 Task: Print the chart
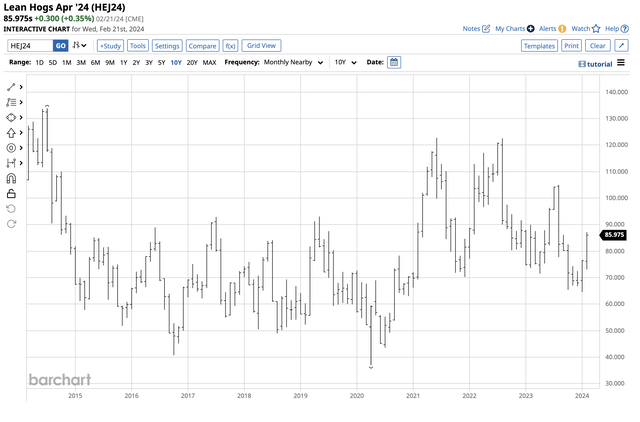pyautogui.click(x=571, y=46)
